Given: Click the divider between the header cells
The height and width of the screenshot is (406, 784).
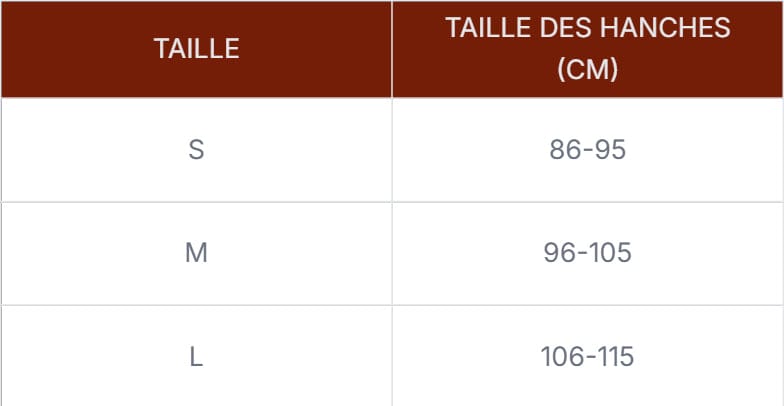Looking at the screenshot, I should (392, 49).
